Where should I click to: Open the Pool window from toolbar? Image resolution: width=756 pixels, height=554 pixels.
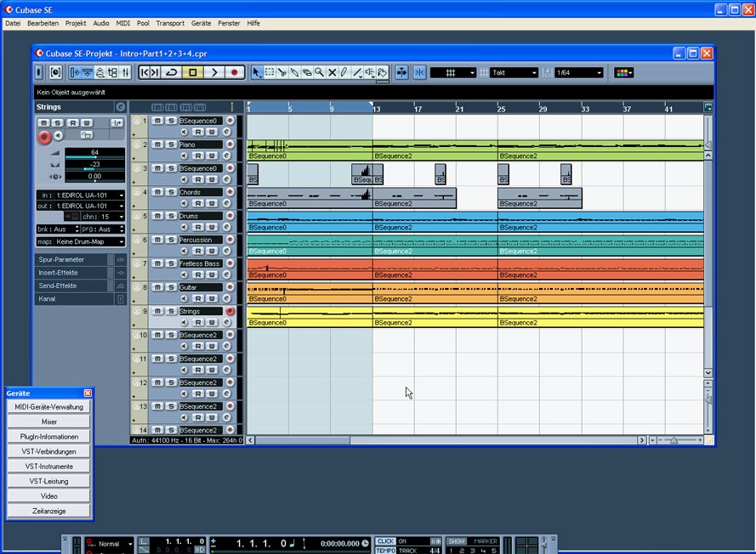[113, 73]
